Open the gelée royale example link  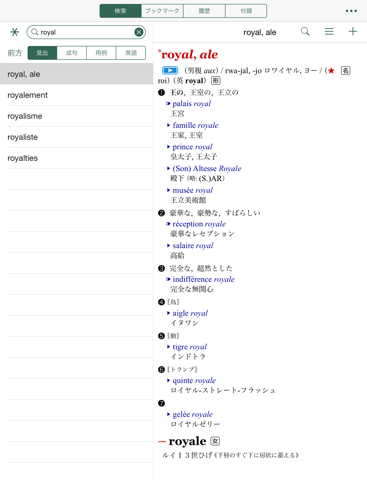(193, 414)
